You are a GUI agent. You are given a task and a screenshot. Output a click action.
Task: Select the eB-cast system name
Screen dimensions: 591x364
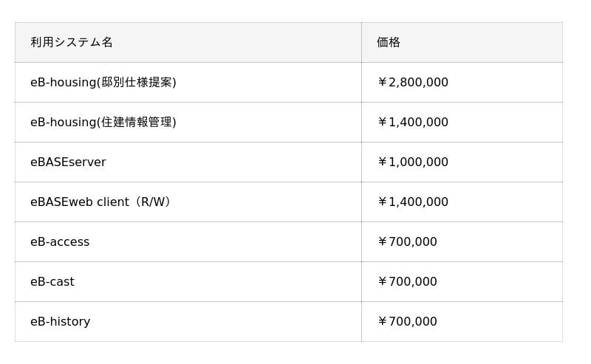click(x=52, y=282)
